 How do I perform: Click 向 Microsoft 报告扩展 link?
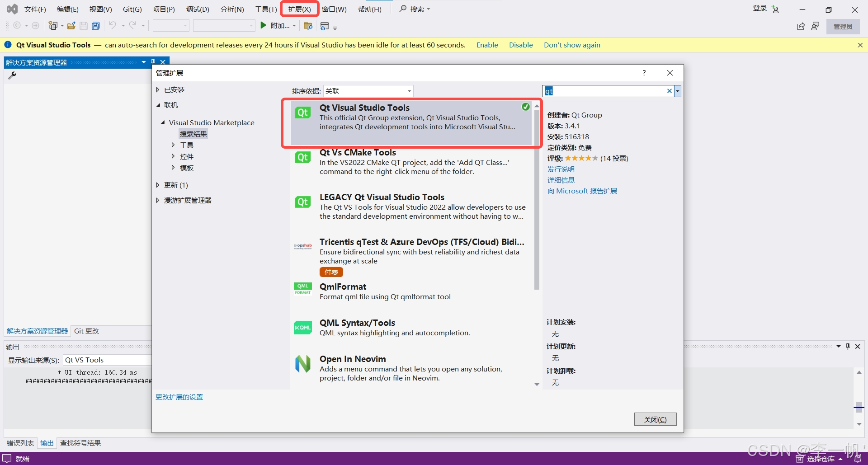582,191
